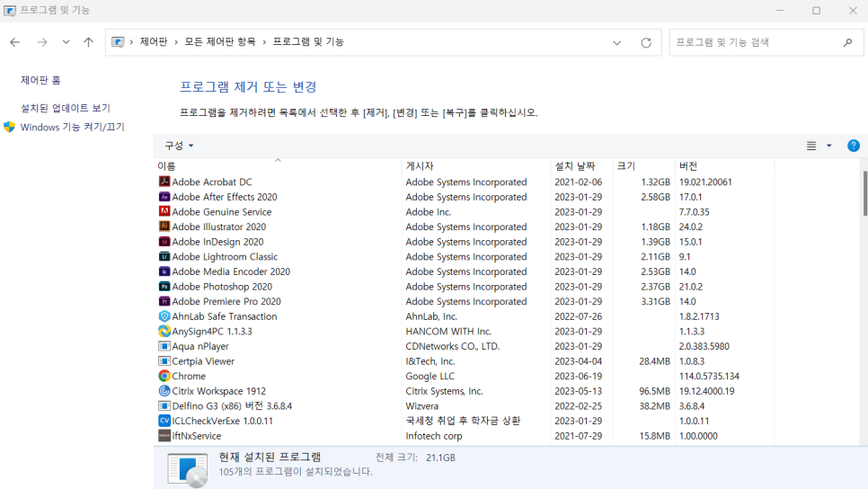Image resolution: width=868 pixels, height=489 pixels.
Task: Select the Chrome program name
Action: coord(189,376)
